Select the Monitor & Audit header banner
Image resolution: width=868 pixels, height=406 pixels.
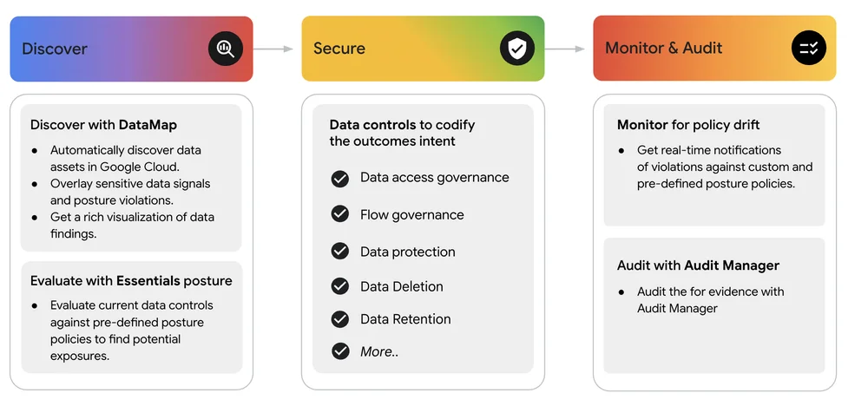(x=714, y=48)
